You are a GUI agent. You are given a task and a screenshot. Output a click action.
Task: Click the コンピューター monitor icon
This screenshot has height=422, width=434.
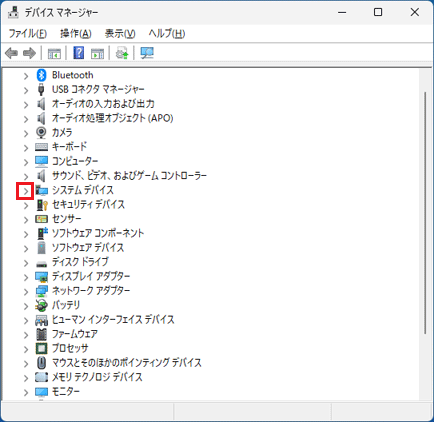point(41,162)
